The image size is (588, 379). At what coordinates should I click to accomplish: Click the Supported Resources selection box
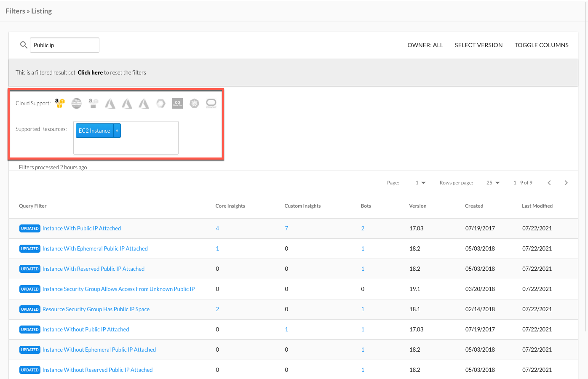pyautogui.click(x=126, y=138)
